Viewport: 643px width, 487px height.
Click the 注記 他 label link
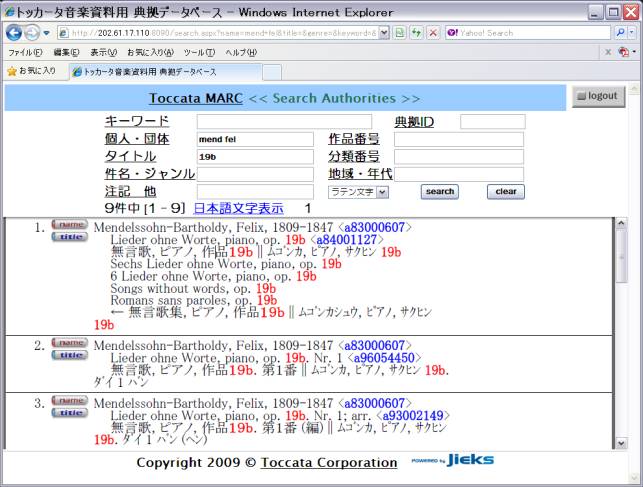pyautogui.click(x=130, y=192)
